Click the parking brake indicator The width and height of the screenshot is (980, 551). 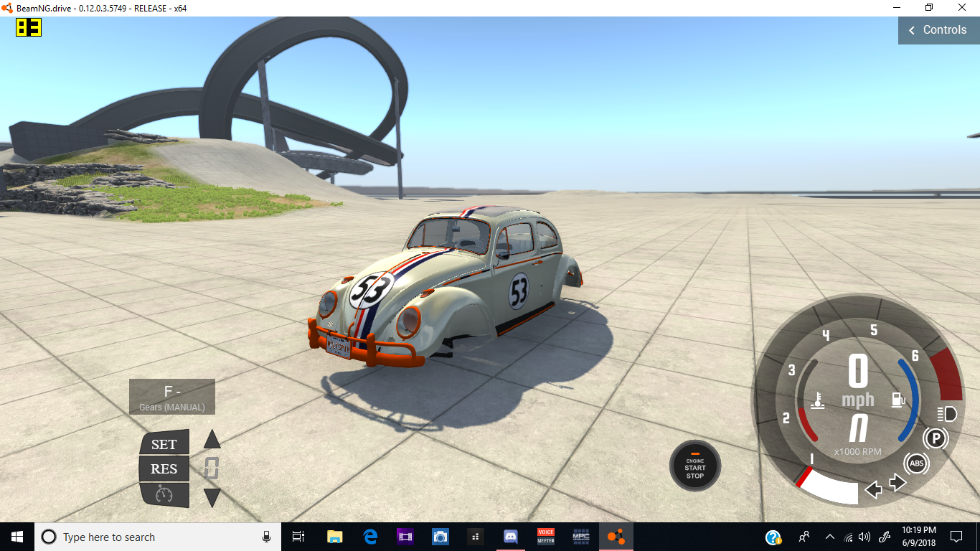[x=935, y=438]
